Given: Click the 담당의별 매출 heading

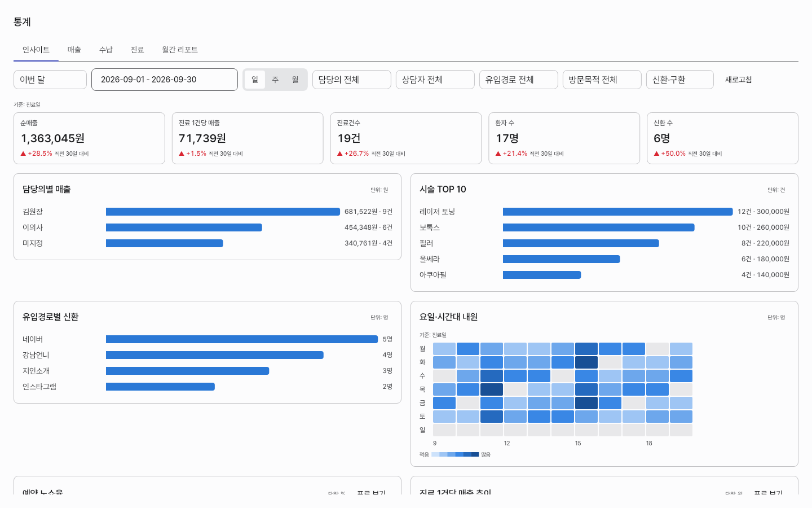Looking at the screenshot, I should pyautogui.click(x=46, y=190).
